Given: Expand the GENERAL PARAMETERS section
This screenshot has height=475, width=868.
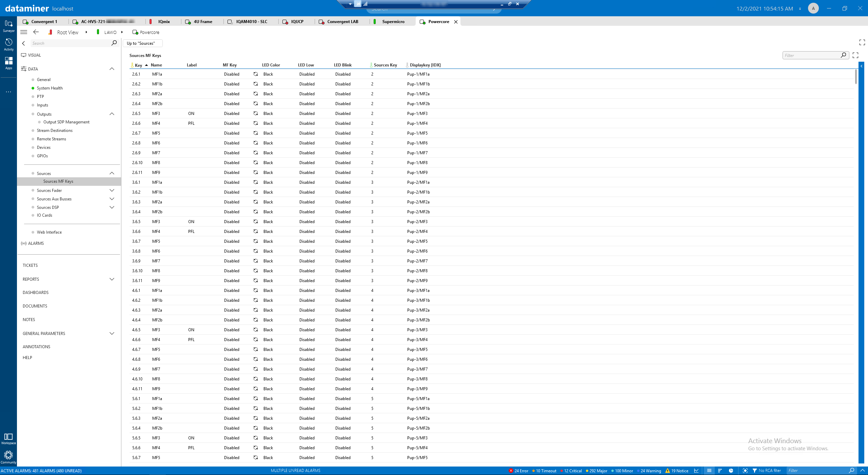Looking at the screenshot, I should pos(112,333).
